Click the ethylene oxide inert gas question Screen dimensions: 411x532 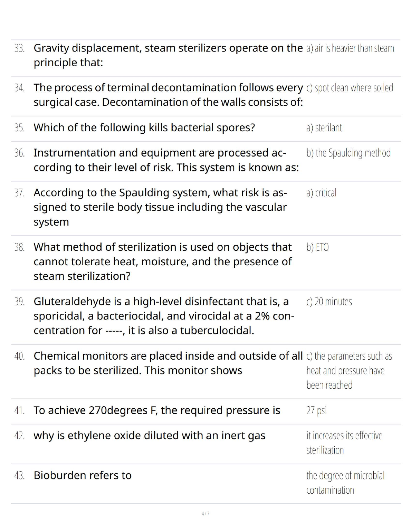coord(149,436)
